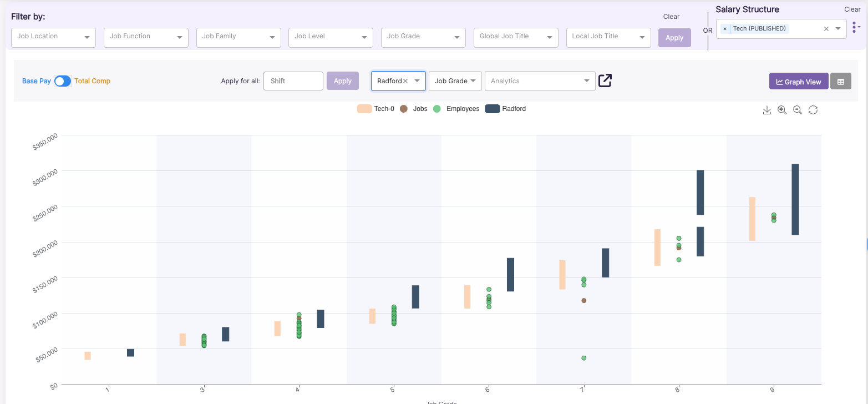Open the Job Location dropdown

point(53,37)
